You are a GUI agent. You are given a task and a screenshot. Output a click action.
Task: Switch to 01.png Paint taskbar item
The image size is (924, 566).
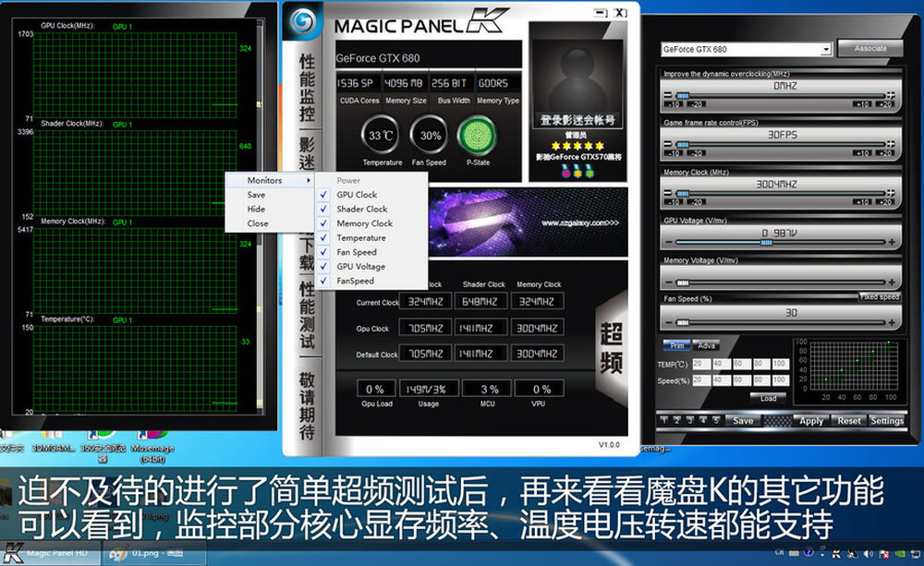click(155, 554)
